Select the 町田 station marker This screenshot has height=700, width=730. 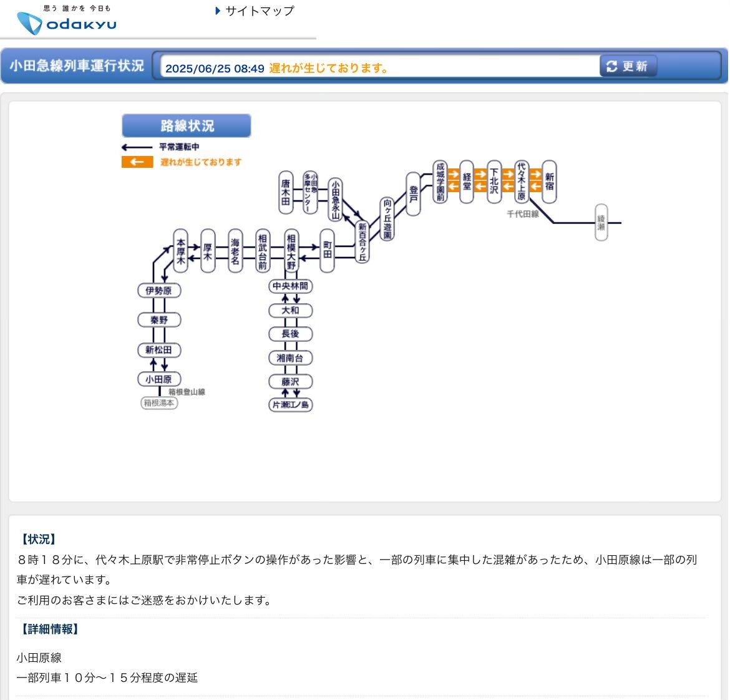[x=328, y=250]
